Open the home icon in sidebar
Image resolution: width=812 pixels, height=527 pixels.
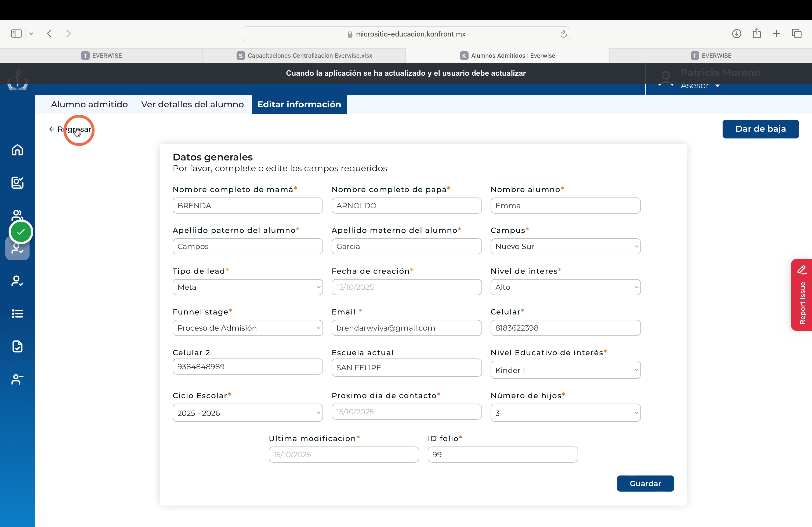click(x=17, y=150)
